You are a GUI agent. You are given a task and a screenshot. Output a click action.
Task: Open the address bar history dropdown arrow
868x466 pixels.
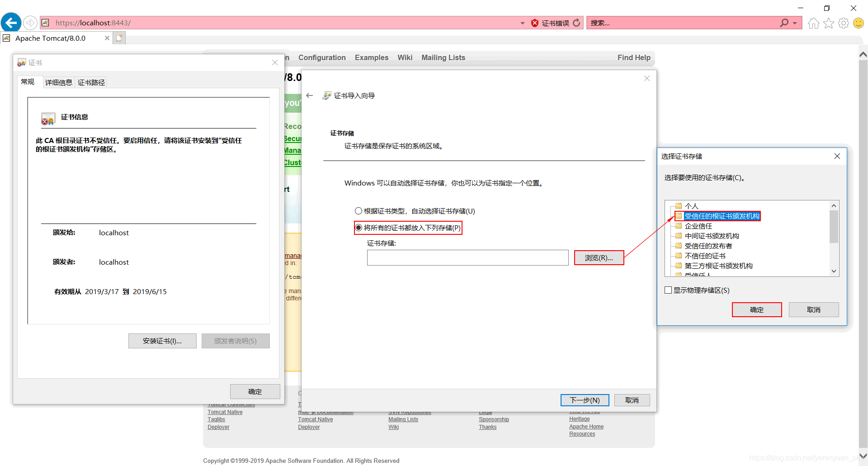(x=523, y=23)
